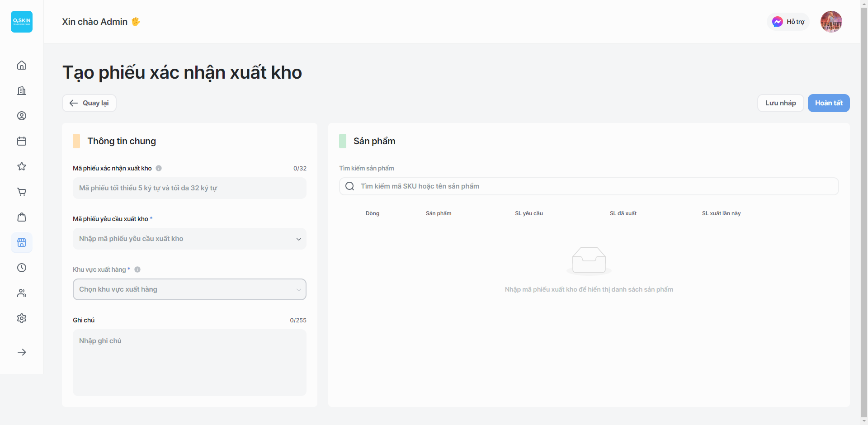Open the settings gear icon
The width and height of the screenshot is (868, 425).
coord(22,318)
